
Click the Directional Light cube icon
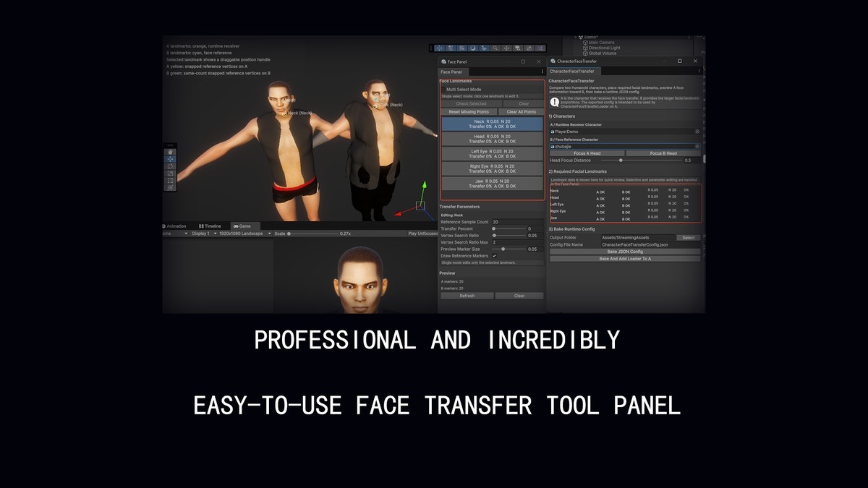586,48
